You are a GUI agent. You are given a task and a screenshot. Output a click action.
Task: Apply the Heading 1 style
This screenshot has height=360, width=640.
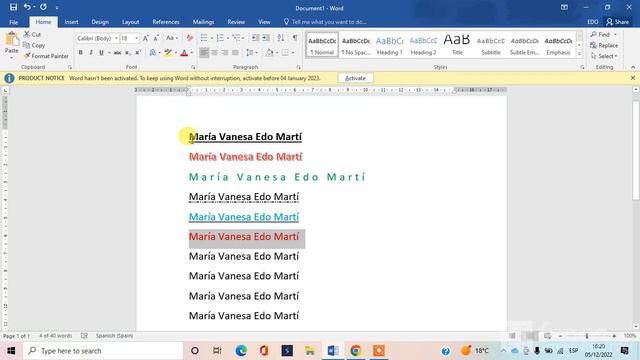click(x=389, y=45)
